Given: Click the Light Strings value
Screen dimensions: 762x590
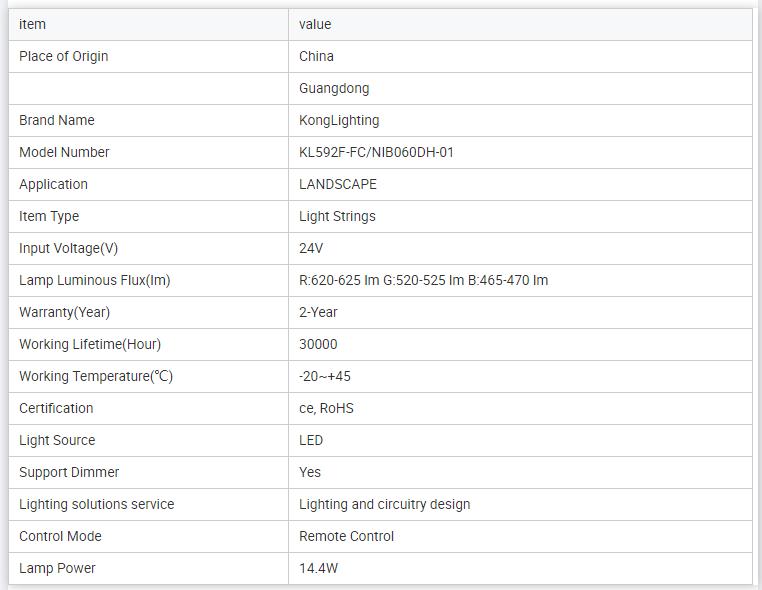Looking at the screenshot, I should [337, 216].
